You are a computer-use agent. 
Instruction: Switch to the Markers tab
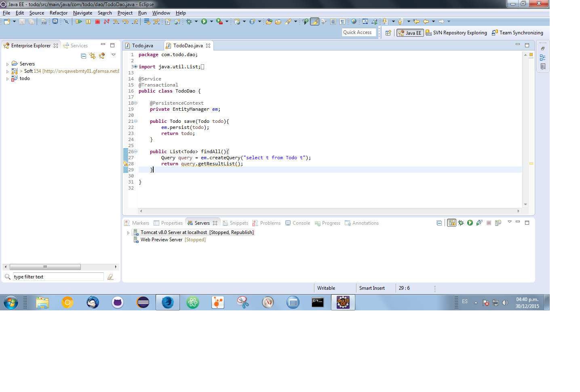tap(137, 223)
